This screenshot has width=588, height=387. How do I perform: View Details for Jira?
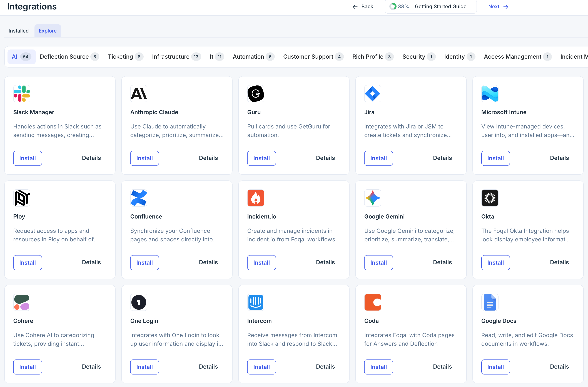point(442,158)
